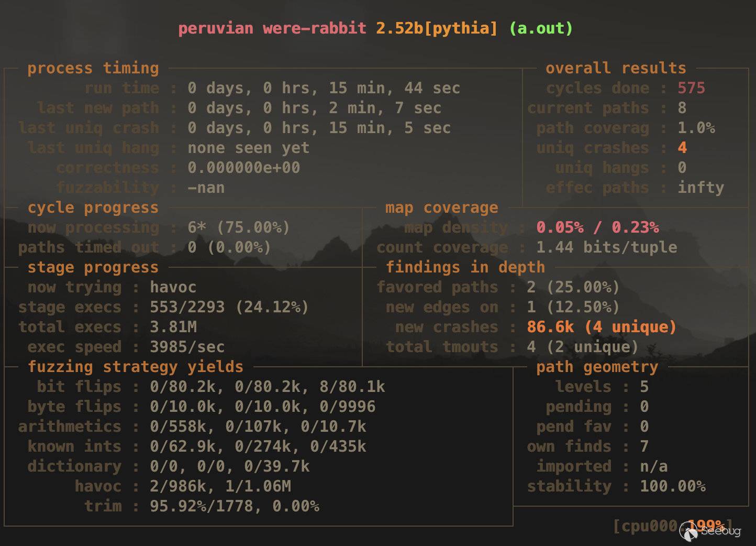Select the 'process timing' section header
This screenshot has height=546, width=756.
(x=93, y=68)
